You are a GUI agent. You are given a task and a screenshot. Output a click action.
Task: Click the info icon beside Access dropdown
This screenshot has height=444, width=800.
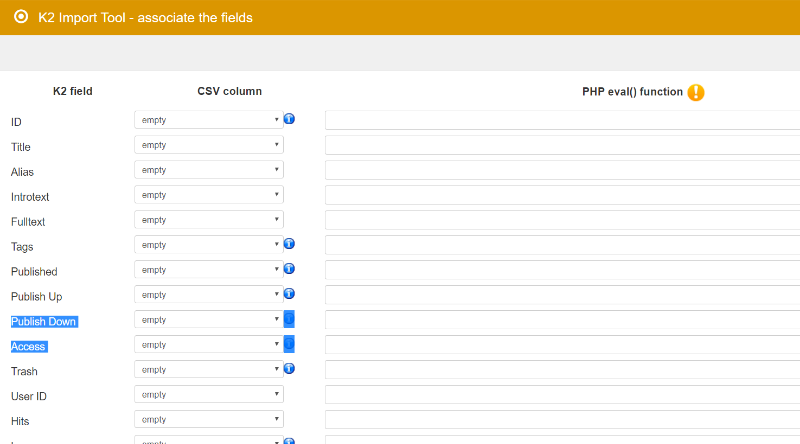click(x=289, y=344)
